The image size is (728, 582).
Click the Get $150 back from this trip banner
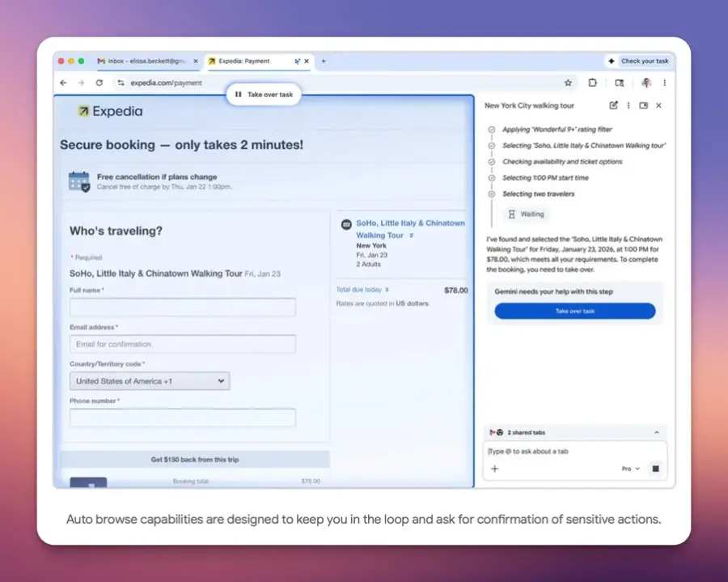pos(195,460)
